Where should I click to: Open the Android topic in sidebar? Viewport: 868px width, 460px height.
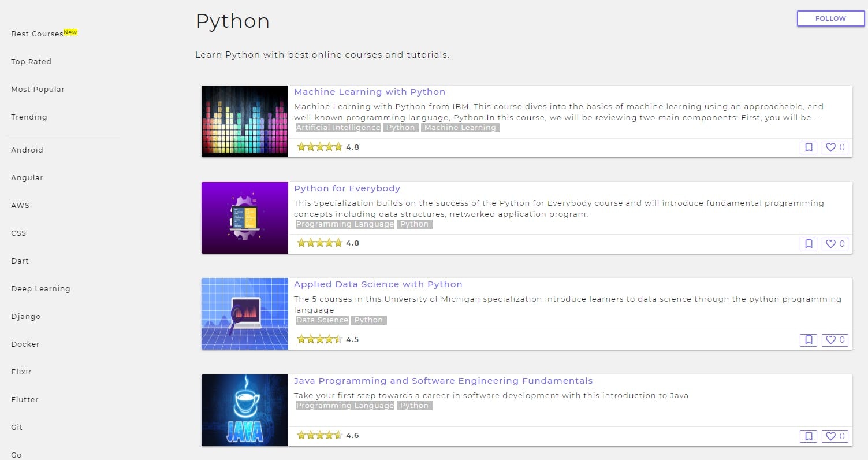(27, 150)
